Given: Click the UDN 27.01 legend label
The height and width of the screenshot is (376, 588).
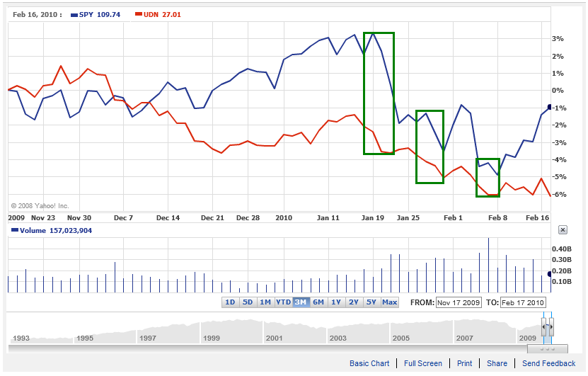Looking at the screenshot, I should tap(158, 15).
